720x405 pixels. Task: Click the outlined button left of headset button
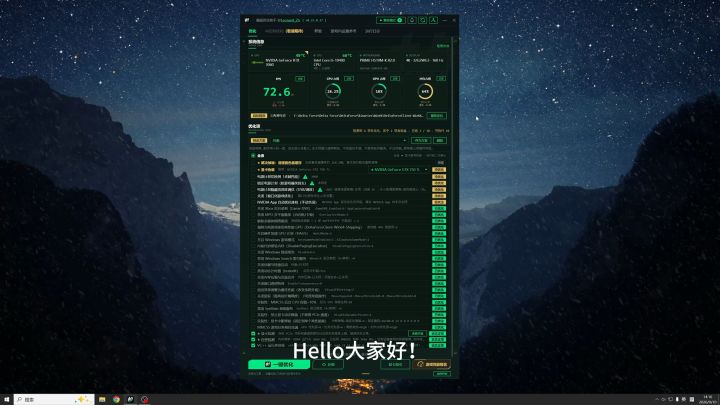click(x=395, y=364)
